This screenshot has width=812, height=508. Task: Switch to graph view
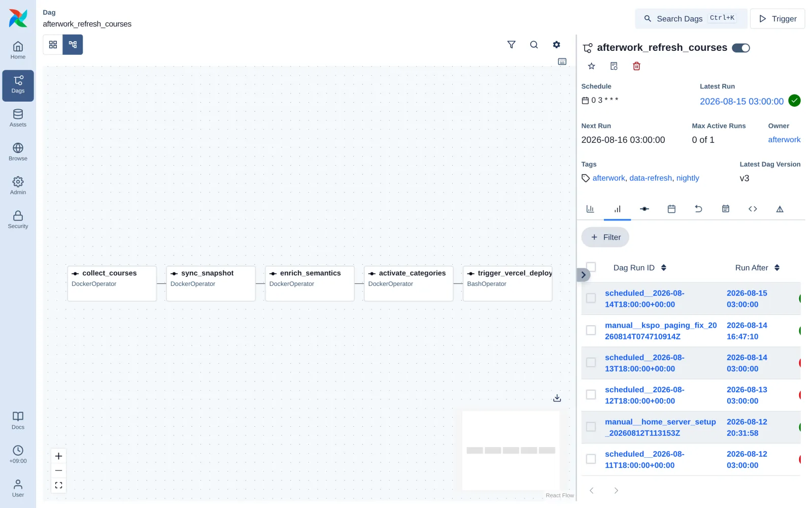point(73,45)
